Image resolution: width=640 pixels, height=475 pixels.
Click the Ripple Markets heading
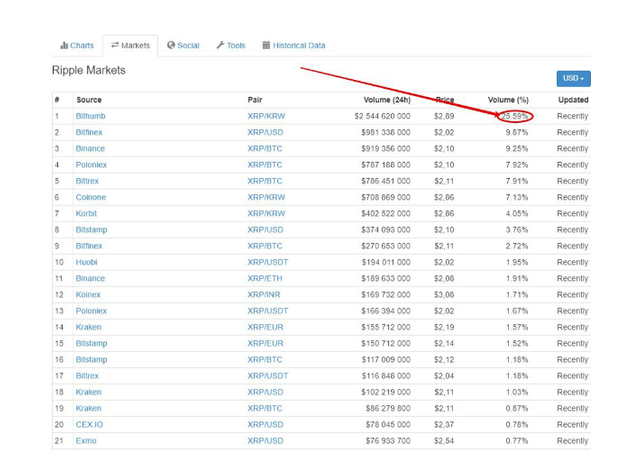pyautogui.click(x=89, y=70)
